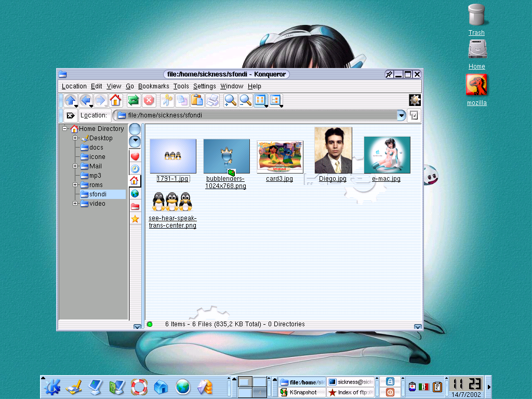
Task: Reload the folder with green arrows icon
Action: (x=134, y=100)
